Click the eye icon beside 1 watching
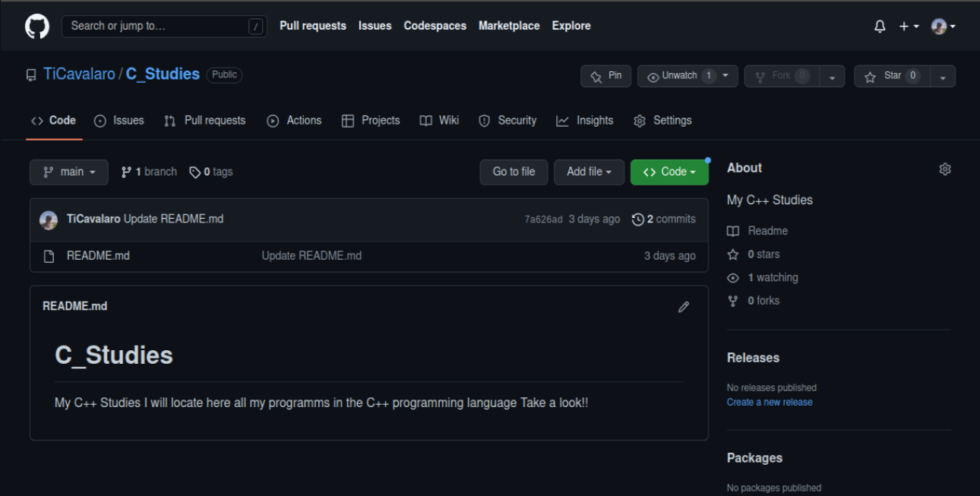 click(x=733, y=278)
